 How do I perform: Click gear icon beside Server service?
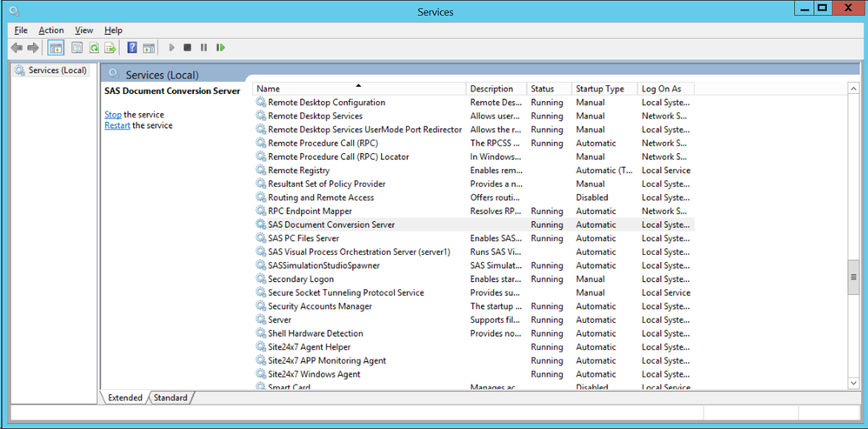pos(260,320)
